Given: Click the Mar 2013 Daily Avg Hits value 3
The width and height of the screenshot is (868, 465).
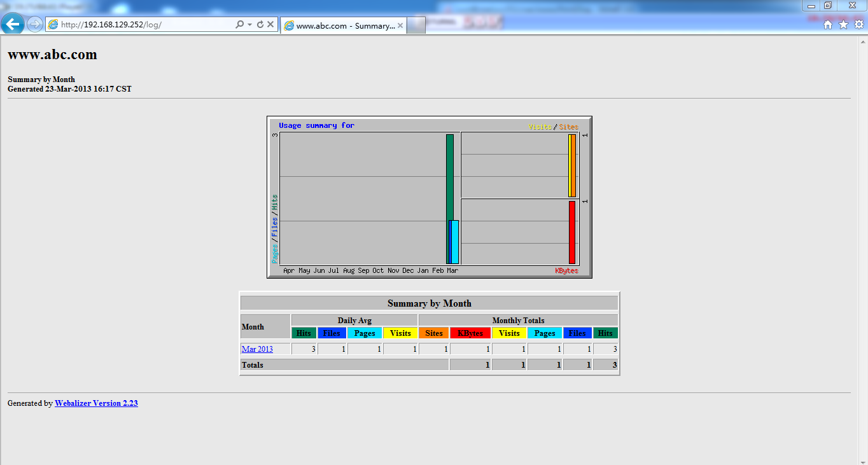Looking at the screenshot, I should click(x=313, y=349).
